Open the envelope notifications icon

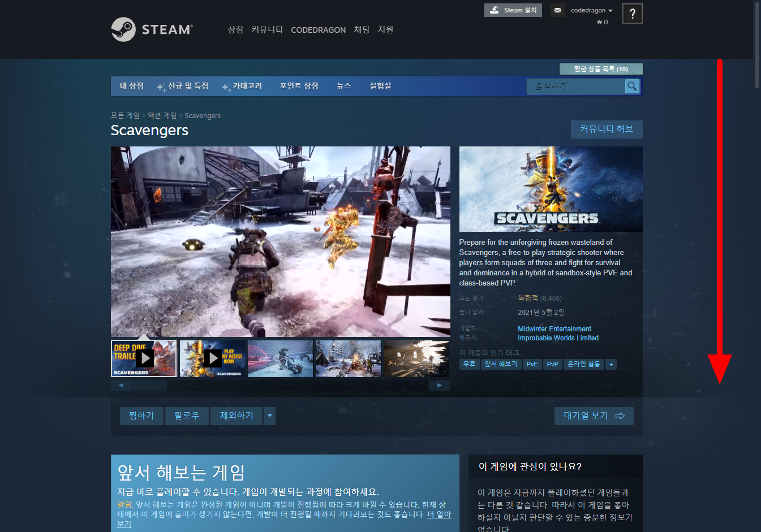(x=557, y=10)
